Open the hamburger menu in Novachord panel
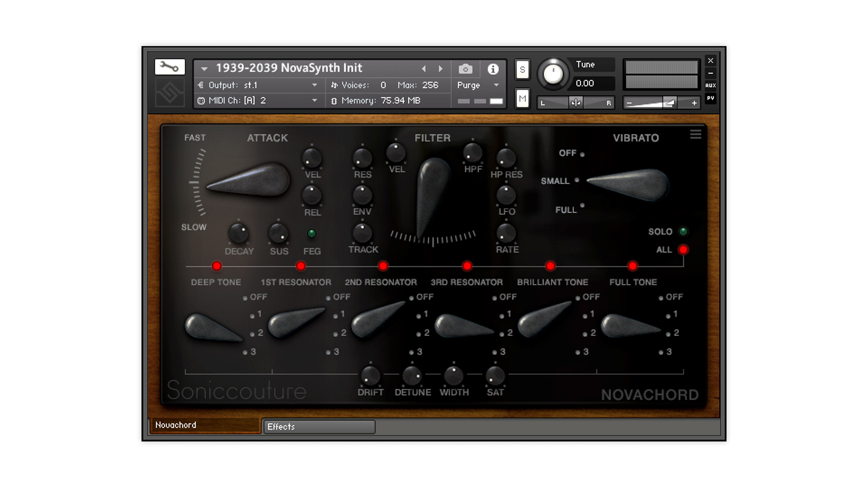Image resolution: width=868 pixels, height=488 pixels. pos(695,134)
